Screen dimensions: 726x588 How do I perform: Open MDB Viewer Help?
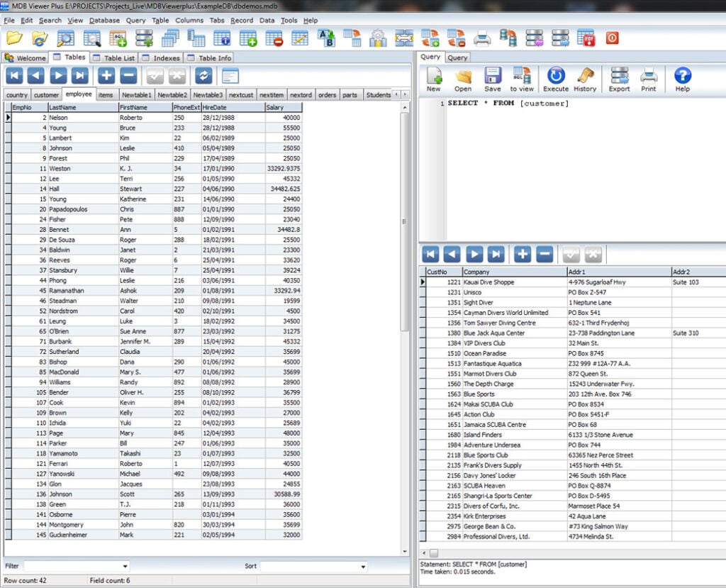681,78
